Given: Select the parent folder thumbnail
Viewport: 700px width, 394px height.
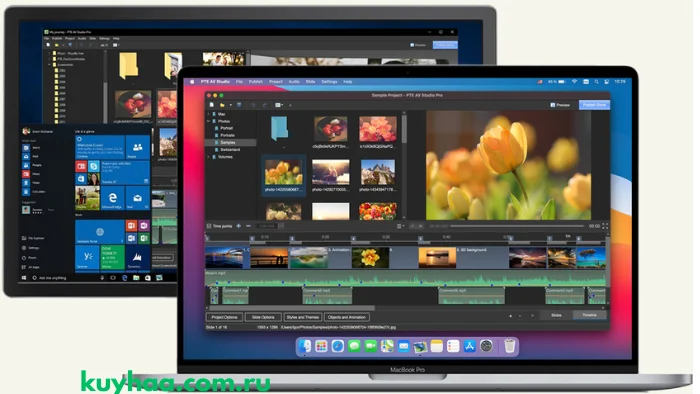Looking at the screenshot, I should 279,129.
